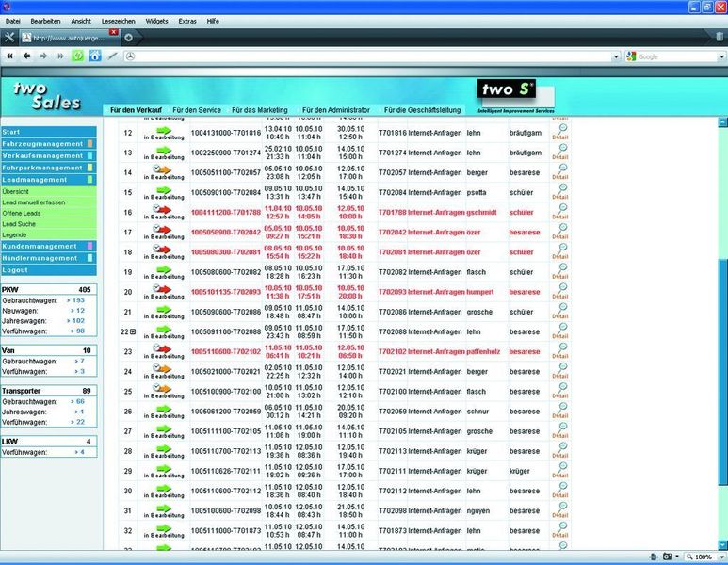Open Lead manuell erfassen
This screenshot has height=565, width=728.
(33, 202)
